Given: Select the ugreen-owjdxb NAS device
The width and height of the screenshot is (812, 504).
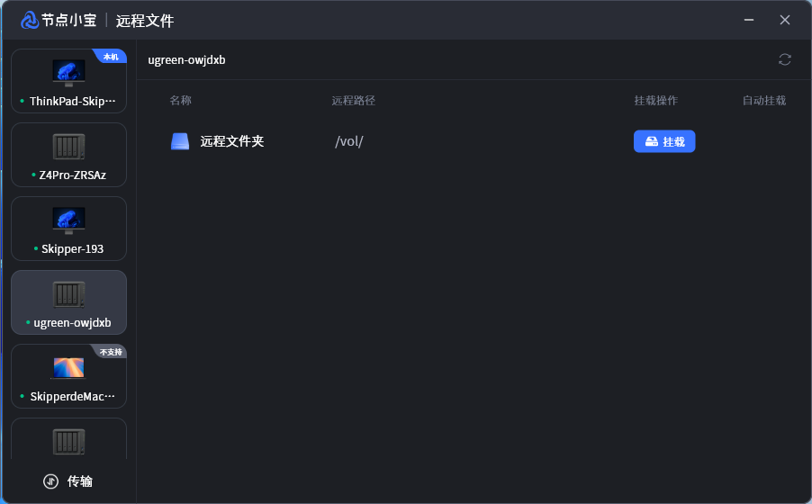Looking at the screenshot, I should coord(68,302).
